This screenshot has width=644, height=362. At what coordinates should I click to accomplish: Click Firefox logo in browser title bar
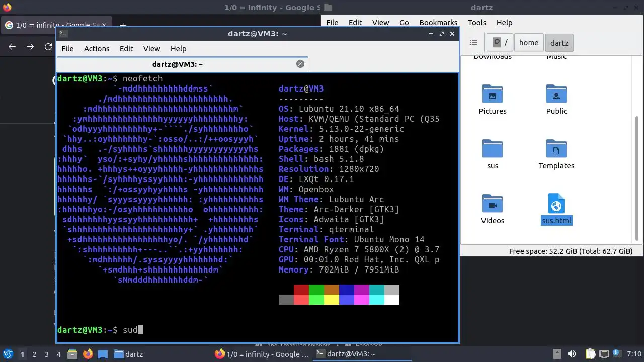[x=7, y=7]
